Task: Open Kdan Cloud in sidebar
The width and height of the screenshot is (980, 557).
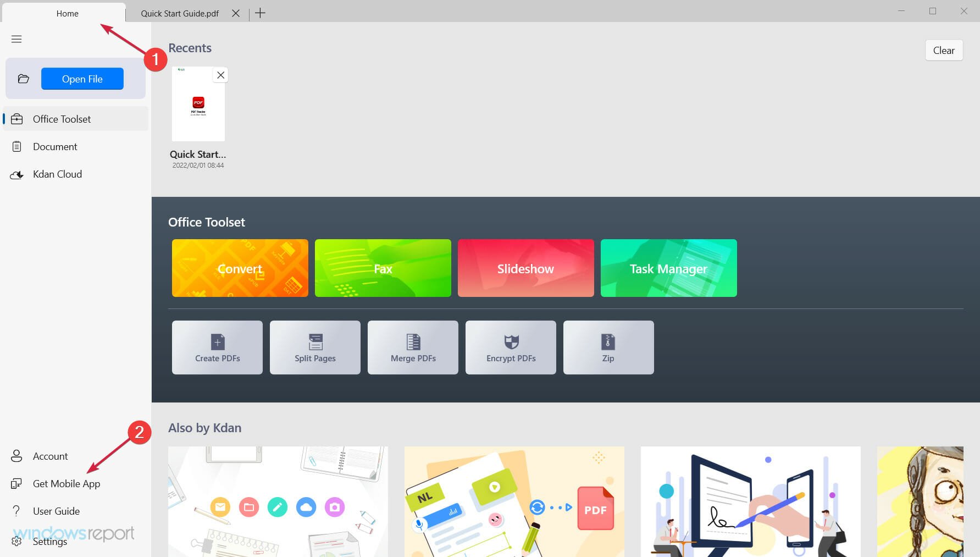Action: pyautogui.click(x=76, y=174)
